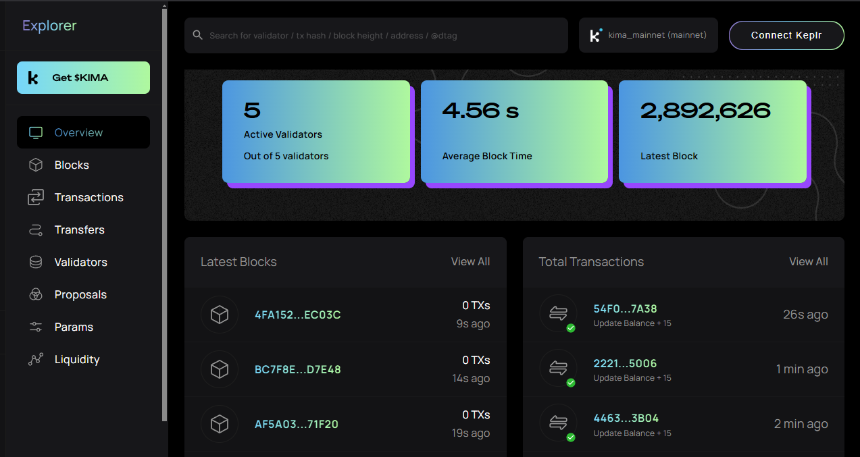Image resolution: width=860 pixels, height=457 pixels.
Task: Select the cube icon beside block 4FA152...EC03C
Action: tap(219, 314)
